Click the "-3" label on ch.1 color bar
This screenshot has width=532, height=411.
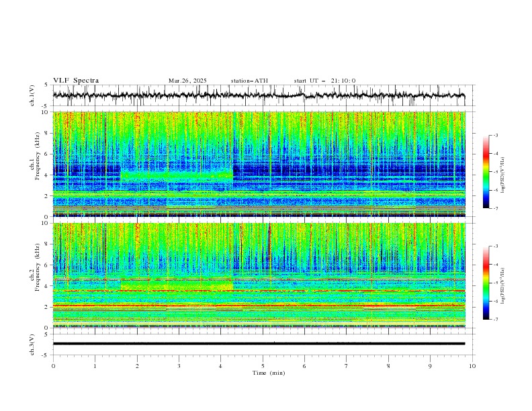496,135
